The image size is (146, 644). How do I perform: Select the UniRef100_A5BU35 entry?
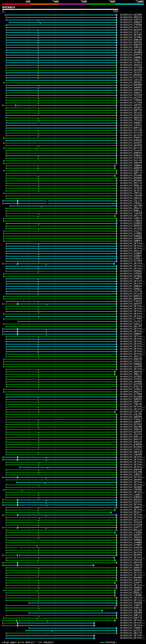click(131, 40)
